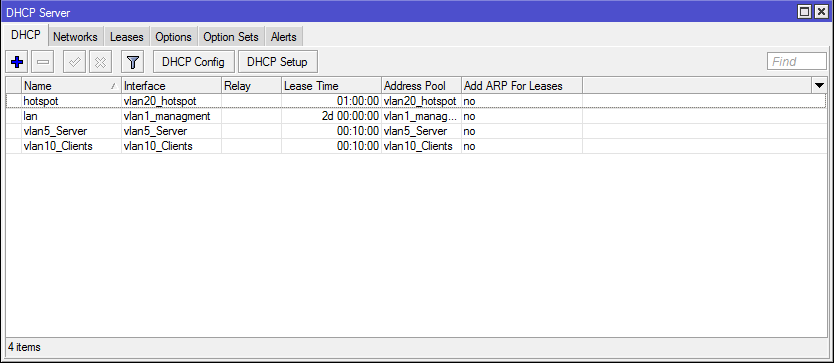This screenshot has width=834, height=363.
Task: Select vlan5_Server in the Name column
Action: coord(55,131)
